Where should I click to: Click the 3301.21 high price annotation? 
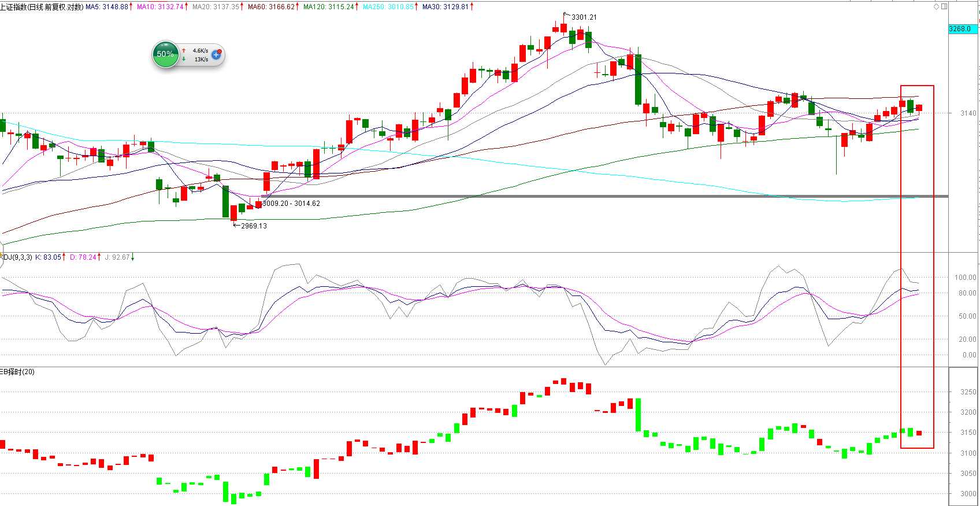(584, 17)
